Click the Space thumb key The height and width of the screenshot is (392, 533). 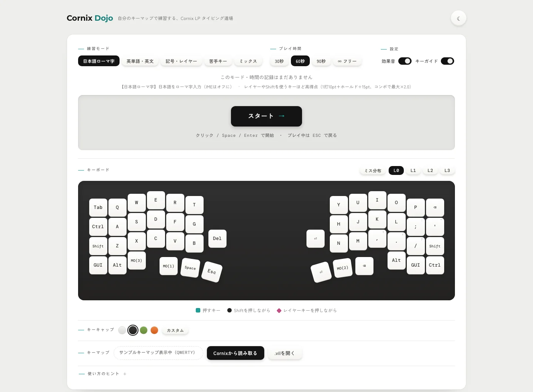coord(190,268)
